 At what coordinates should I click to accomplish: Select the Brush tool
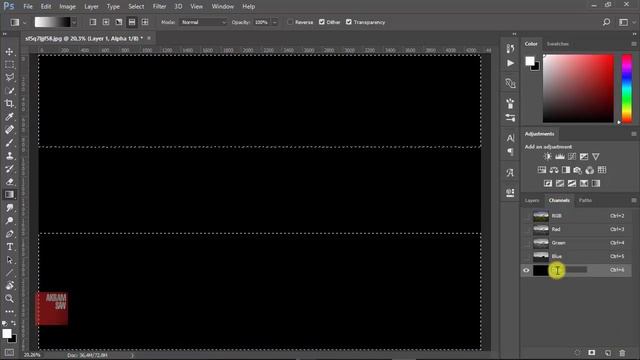point(9,143)
